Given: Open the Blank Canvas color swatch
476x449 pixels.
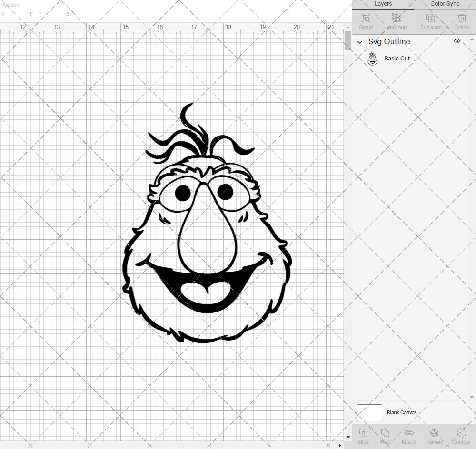Looking at the screenshot, I should pyautogui.click(x=369, y=412).
